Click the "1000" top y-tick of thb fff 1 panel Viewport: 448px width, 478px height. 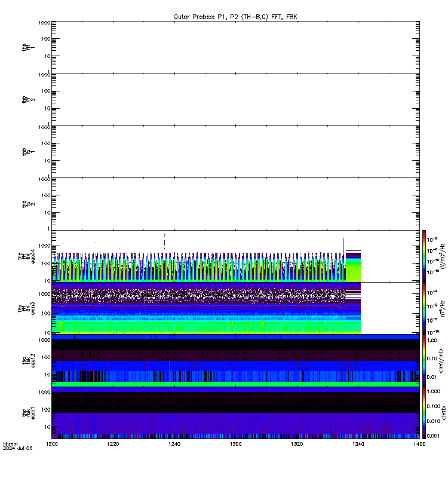pyautogui.click(x=45, y=23)
